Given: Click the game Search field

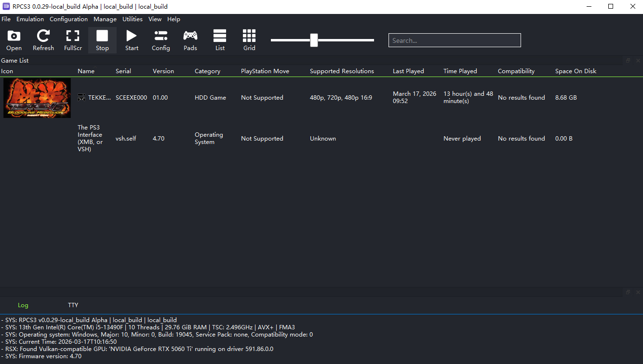Looking at the screenshot, I should click(x=454, y=40).
